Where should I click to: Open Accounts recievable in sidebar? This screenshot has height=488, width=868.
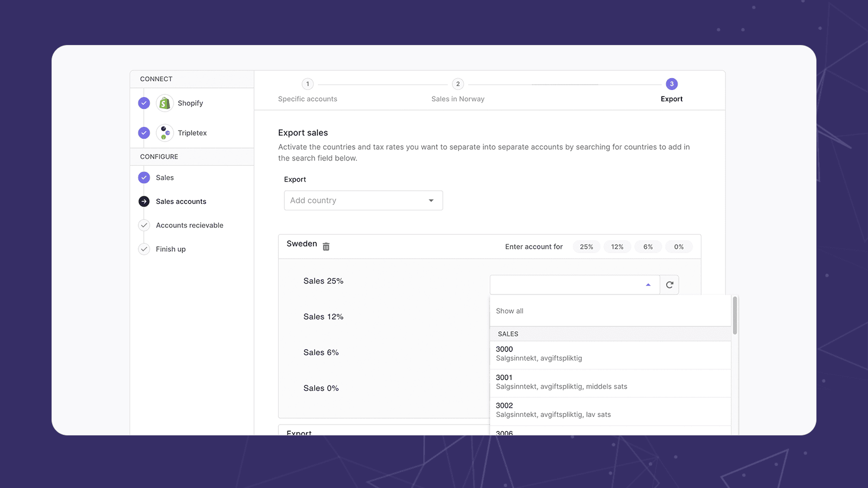click(189, 225)
